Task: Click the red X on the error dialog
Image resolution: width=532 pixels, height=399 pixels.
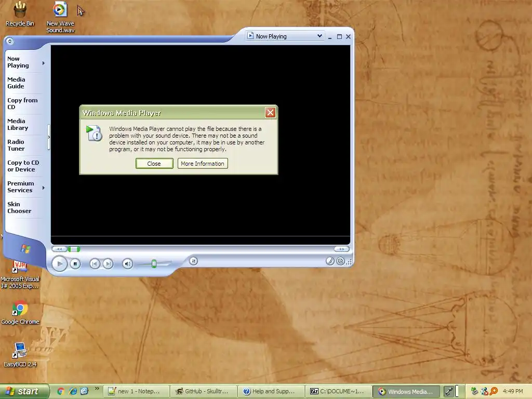Action: click(x=270, y=113)
